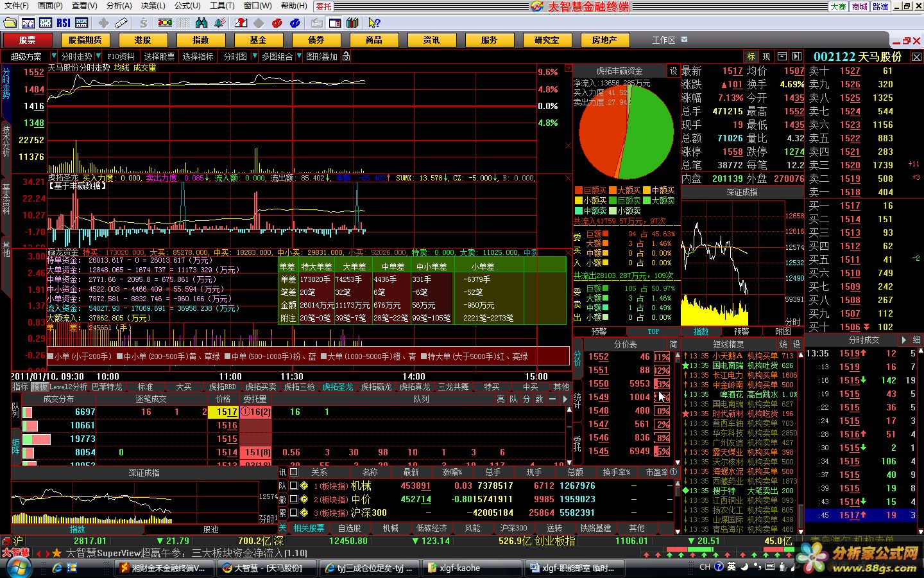Click the four-arrow move toolbar icon

tap(103, 23)
